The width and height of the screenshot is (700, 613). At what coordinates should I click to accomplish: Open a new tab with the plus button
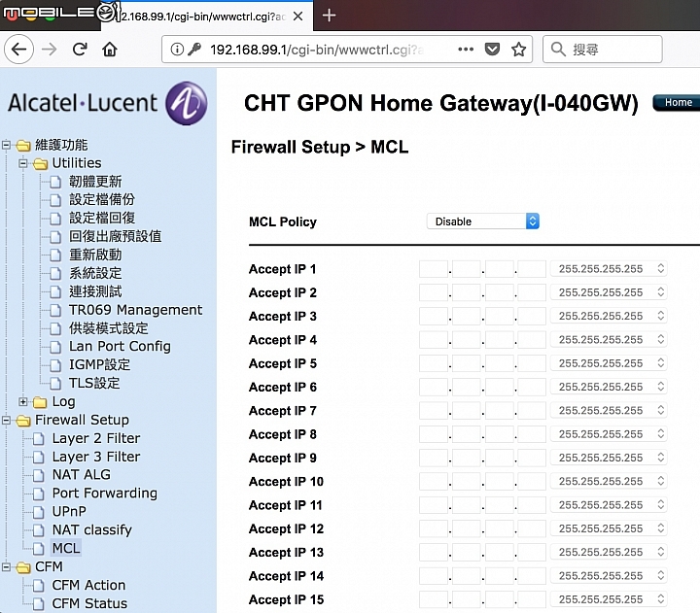329,16
